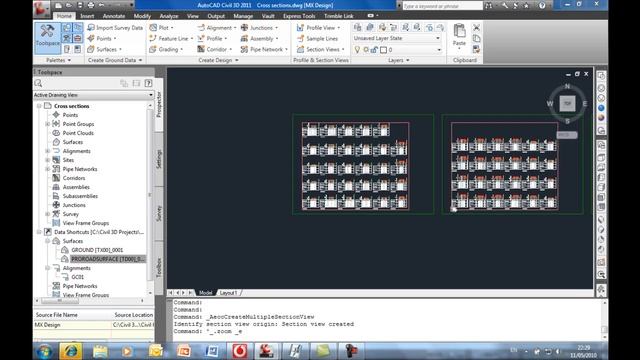
Task: Click the Copy icon in Clipboard panel
Action: tap(476, 38)
